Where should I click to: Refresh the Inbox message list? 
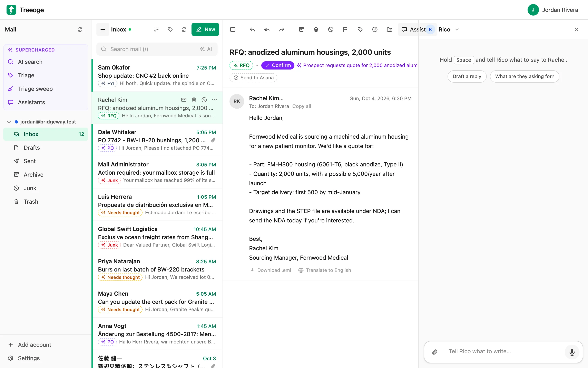tap(184, 29)
